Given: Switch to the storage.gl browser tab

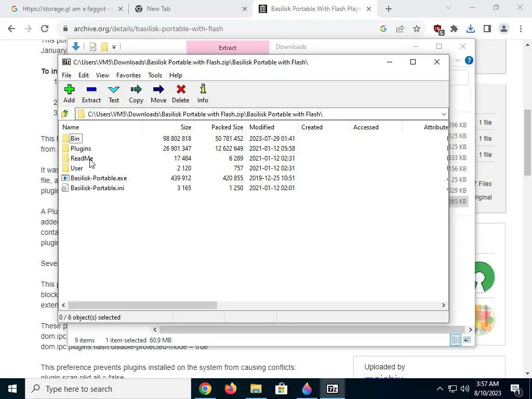Looking at the screenshot, I should pyautogui.click(x=67, y=9).
